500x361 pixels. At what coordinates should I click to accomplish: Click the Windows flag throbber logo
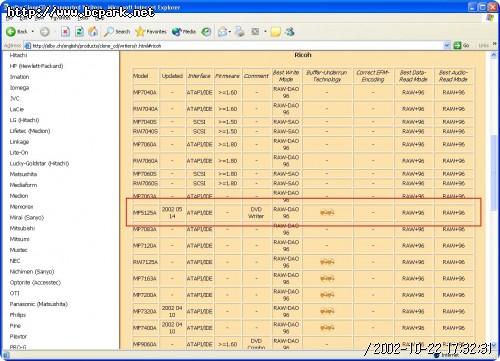click(x=489, y=18)
